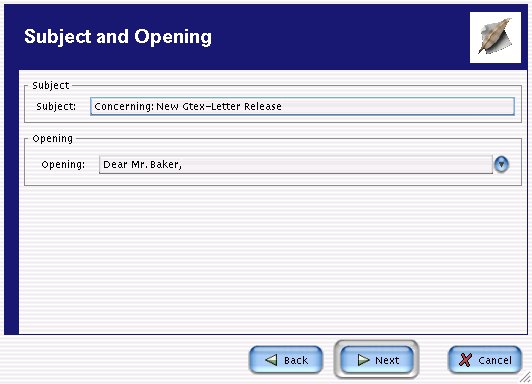This screenshot has width=532, height=384.
Task: Click the "Subject and Opening" page heading
Action: pos(118,37)
